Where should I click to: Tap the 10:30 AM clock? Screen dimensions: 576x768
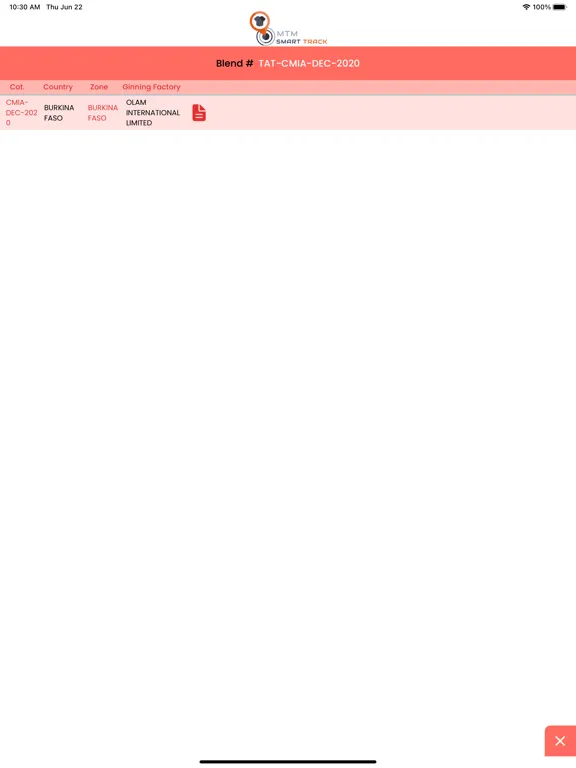click(24, 7)
